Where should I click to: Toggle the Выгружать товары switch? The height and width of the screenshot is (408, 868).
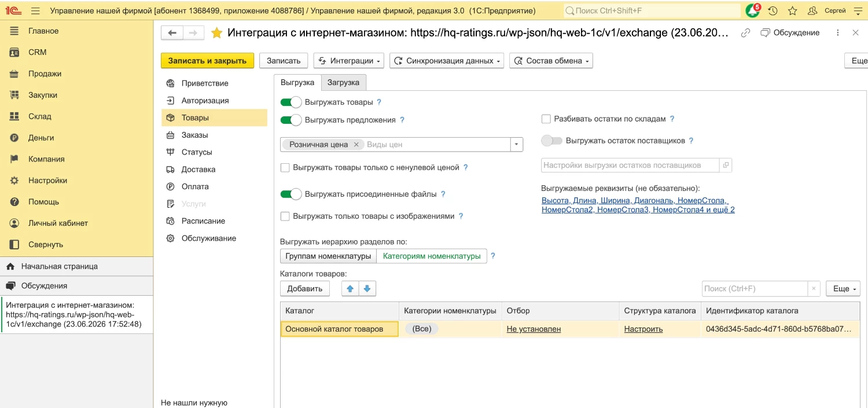(291, 102)
